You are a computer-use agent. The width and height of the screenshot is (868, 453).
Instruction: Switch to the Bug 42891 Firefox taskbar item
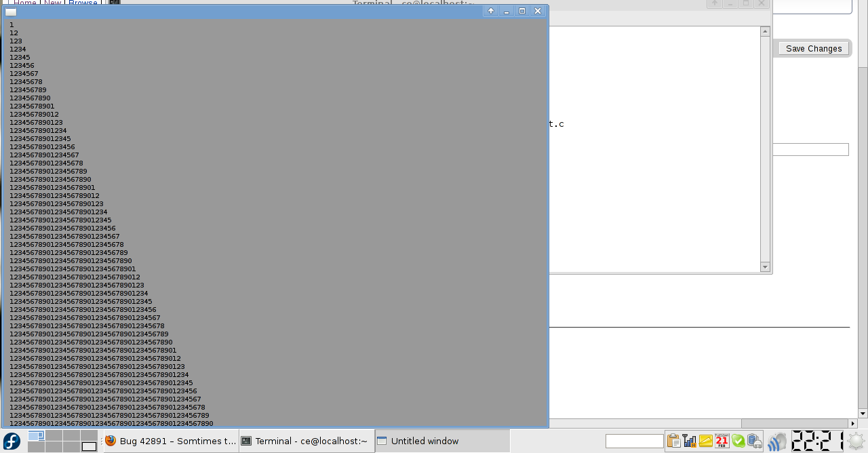click(x=170, y=441)
